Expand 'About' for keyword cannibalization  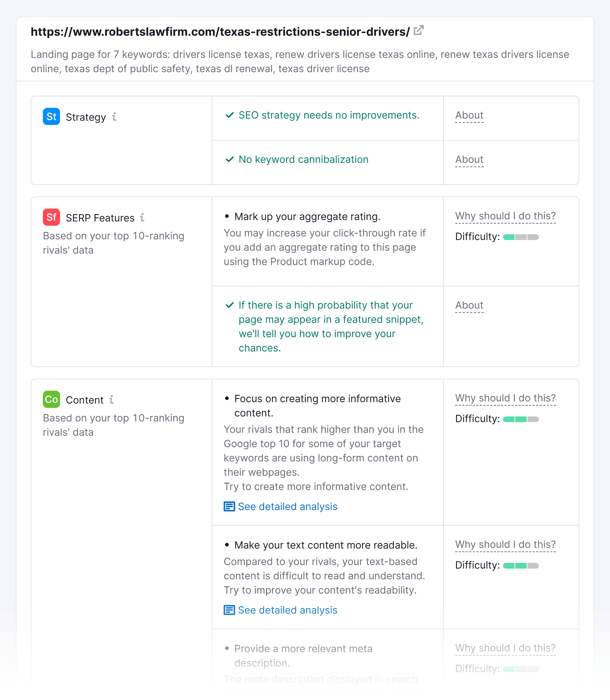click(x=469, y=159)
